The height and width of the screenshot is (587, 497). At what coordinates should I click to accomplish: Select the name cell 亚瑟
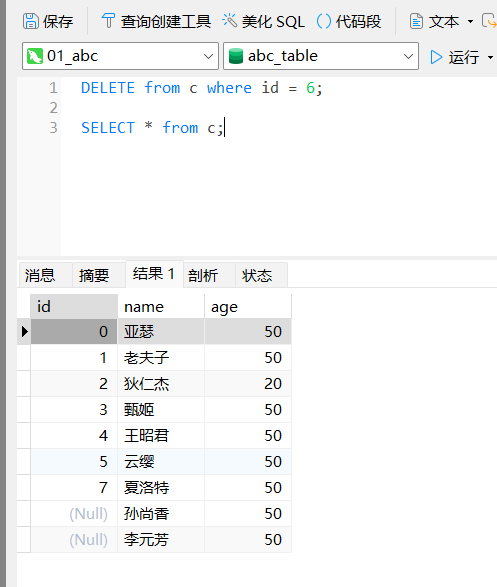[161, 332]
